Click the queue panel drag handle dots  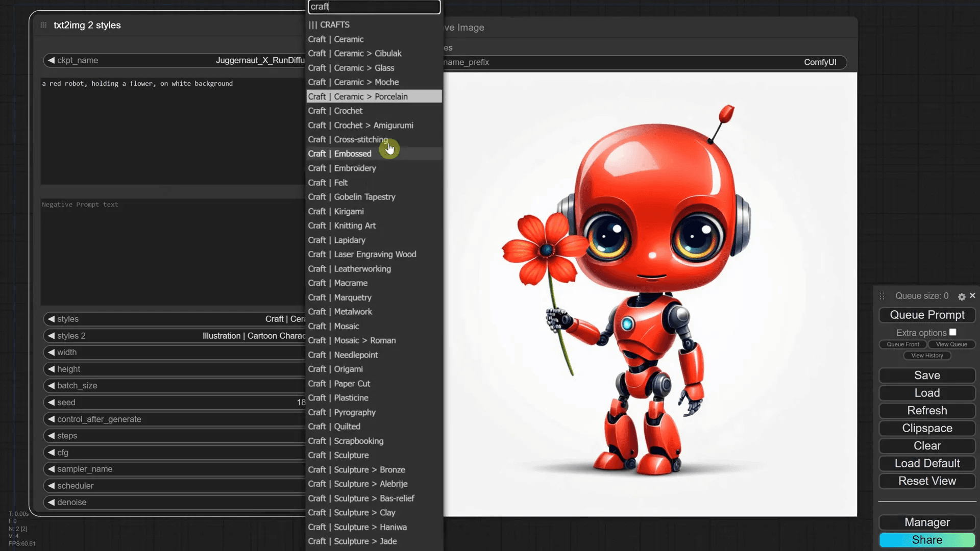pos(882,296)
